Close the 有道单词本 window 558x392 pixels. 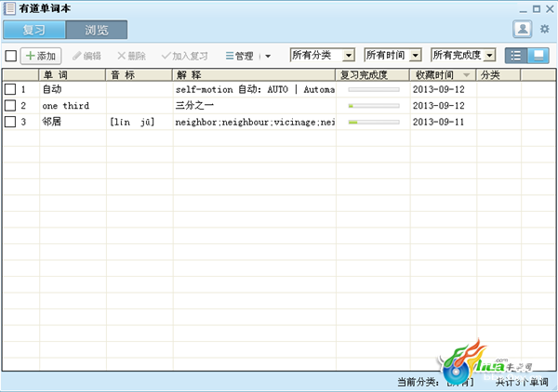click(550, 9)
